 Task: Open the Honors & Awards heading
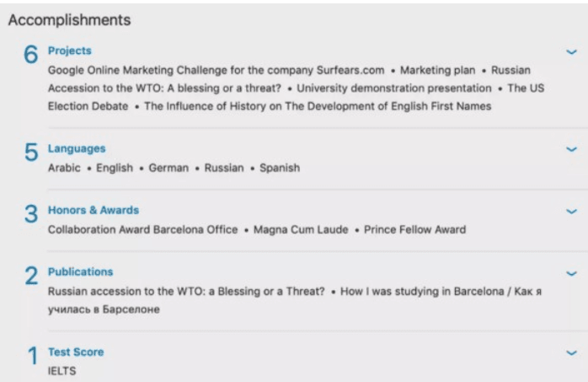point(94,210)
